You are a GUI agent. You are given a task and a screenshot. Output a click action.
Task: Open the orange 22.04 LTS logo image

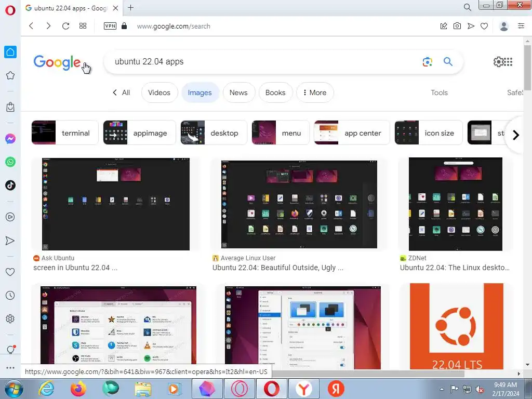(456, 326)
